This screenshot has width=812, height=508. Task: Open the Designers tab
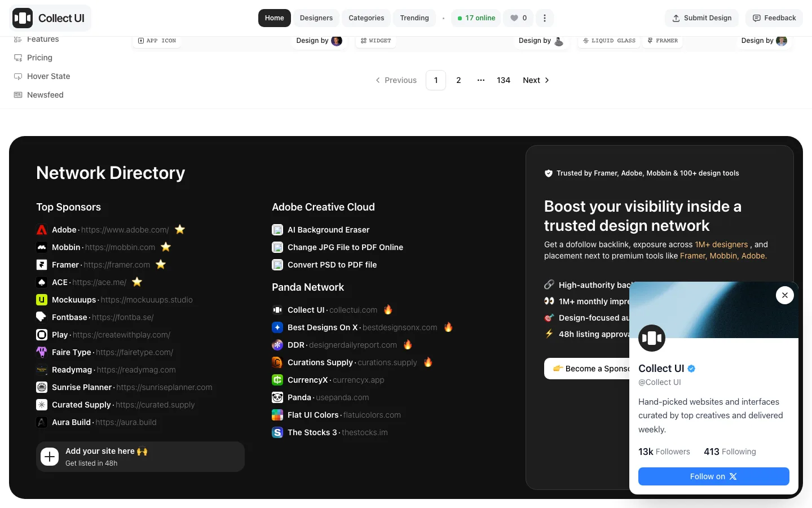[x=316, y=18]
